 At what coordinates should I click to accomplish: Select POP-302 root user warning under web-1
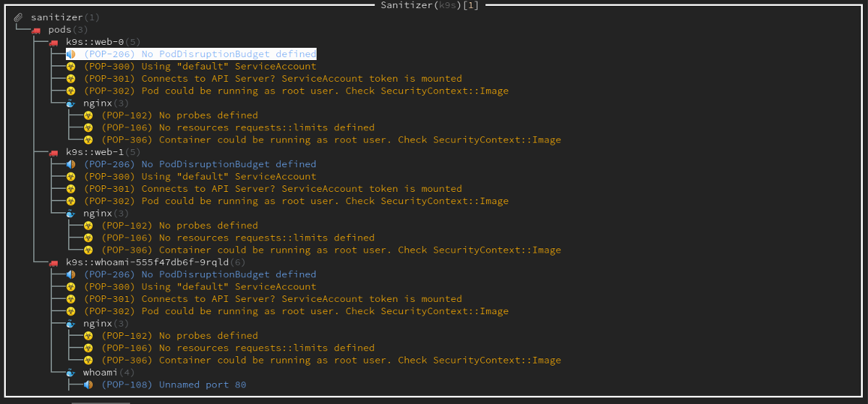point(296,201)
